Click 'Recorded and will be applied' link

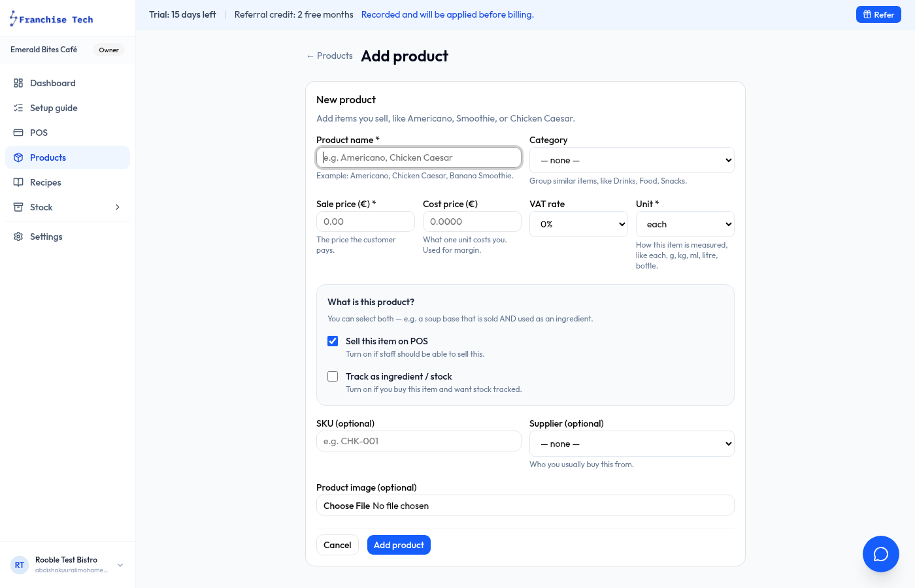[447, 14]
